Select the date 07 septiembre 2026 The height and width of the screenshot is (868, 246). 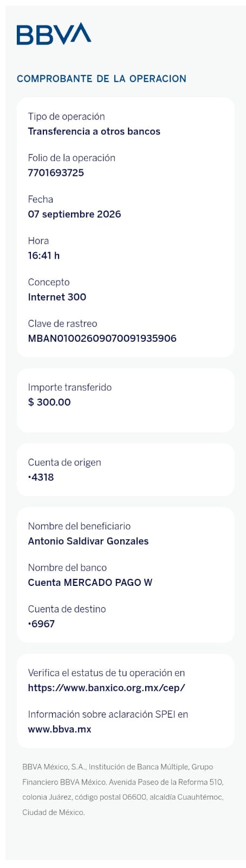[74, 214]
